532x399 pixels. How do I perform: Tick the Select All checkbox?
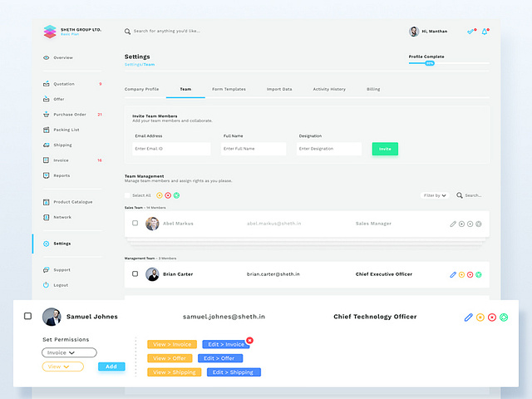click(x=127, y=195)
